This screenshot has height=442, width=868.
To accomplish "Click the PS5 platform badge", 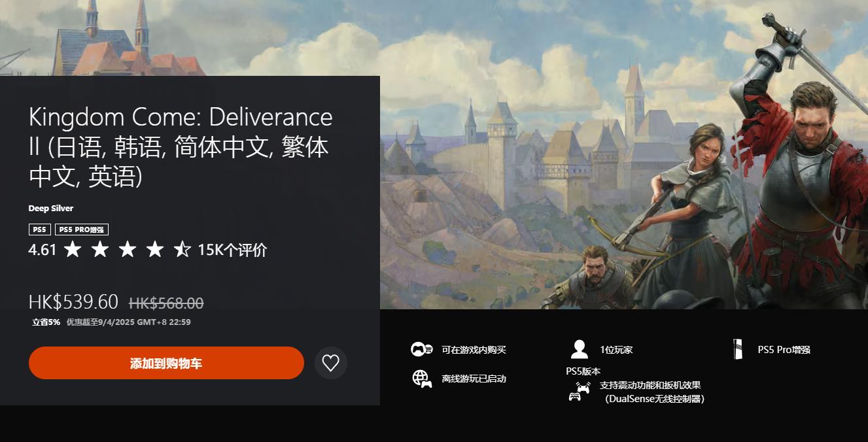I will pyautogui.click(x=40, y=229).
